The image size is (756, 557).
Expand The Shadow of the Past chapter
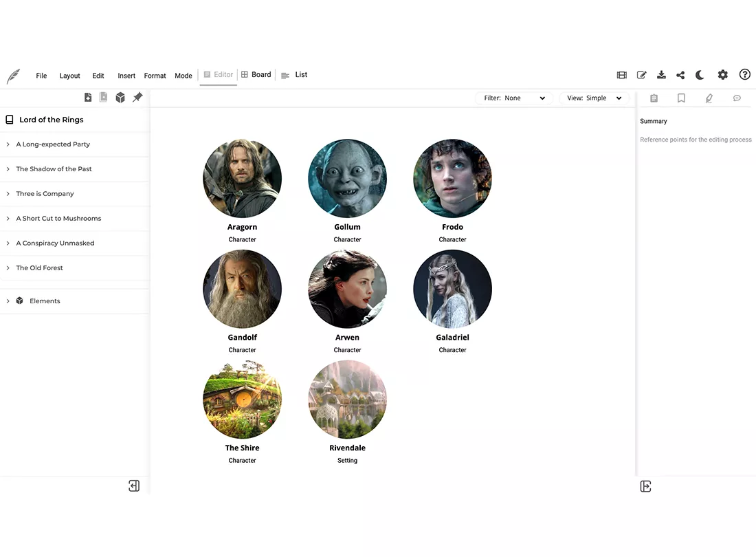coord(8,168)
